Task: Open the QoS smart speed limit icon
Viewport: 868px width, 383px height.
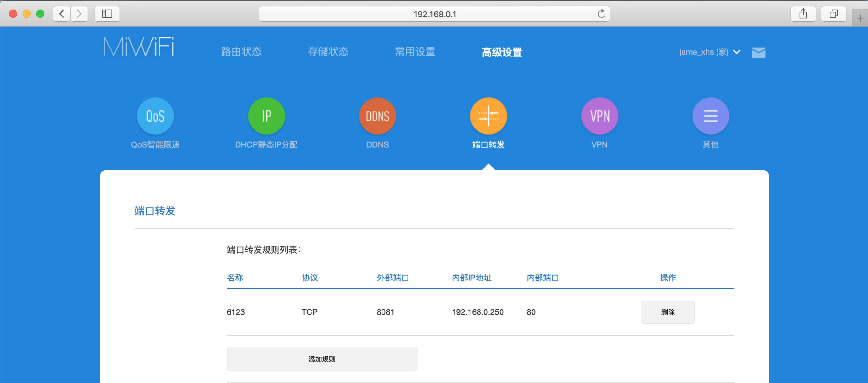Action: point(155,116)
